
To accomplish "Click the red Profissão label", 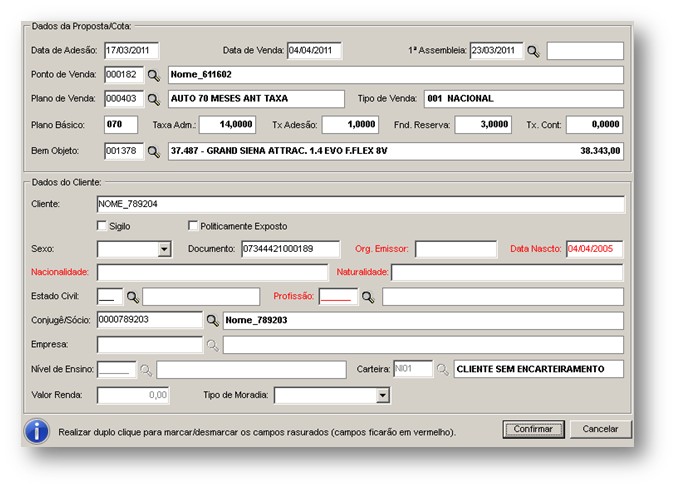I will coord(294,296).
